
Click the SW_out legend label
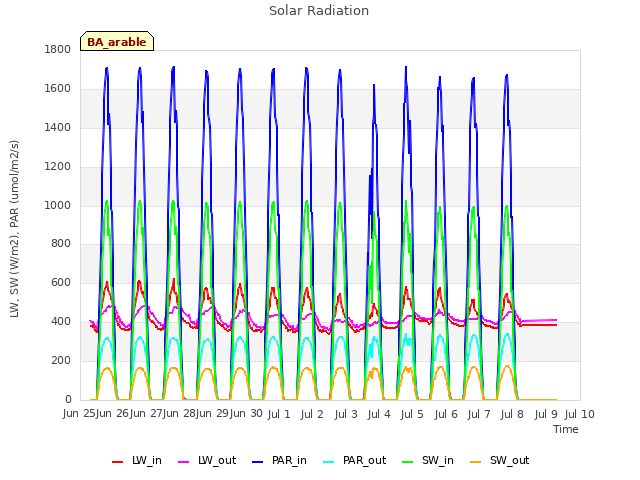click(x=509, y=460)
